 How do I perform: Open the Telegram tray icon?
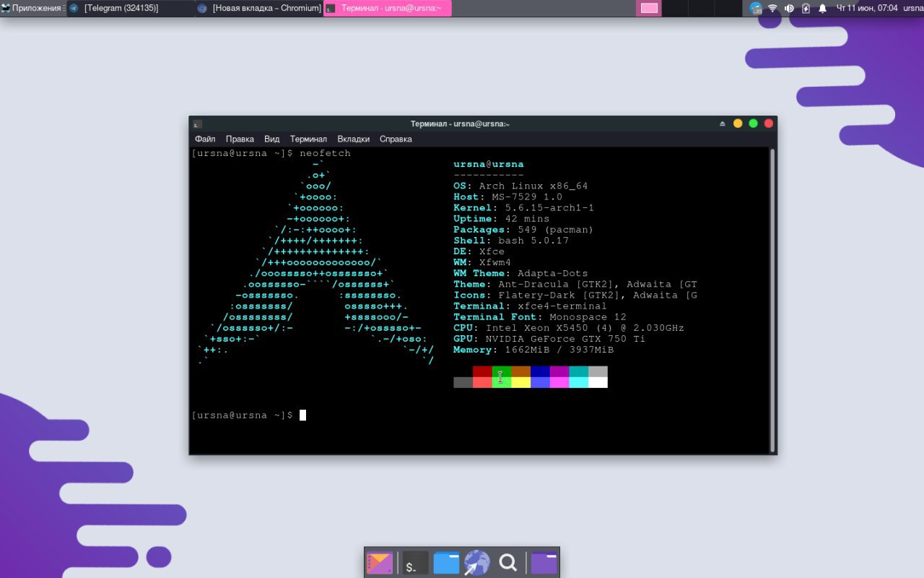click(756, 8)
